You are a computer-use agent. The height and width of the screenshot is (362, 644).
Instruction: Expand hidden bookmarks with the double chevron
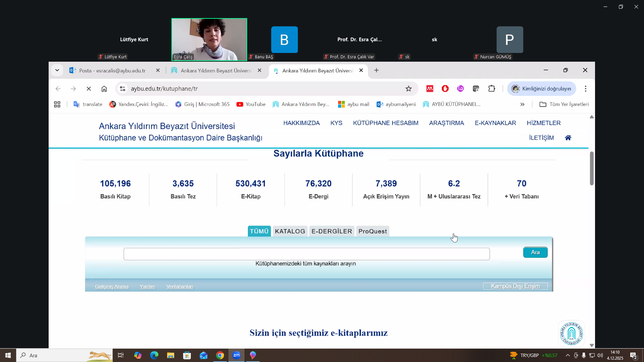point(522,104)
